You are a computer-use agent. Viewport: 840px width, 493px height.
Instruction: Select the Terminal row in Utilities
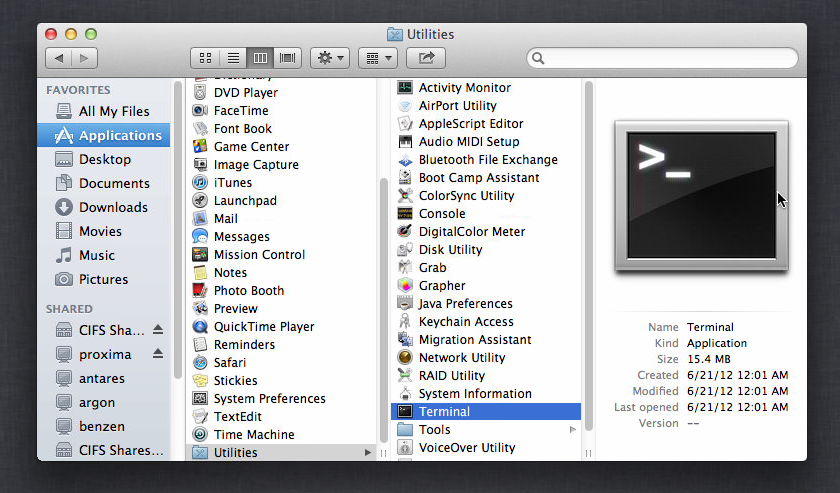tap(486, 412)
